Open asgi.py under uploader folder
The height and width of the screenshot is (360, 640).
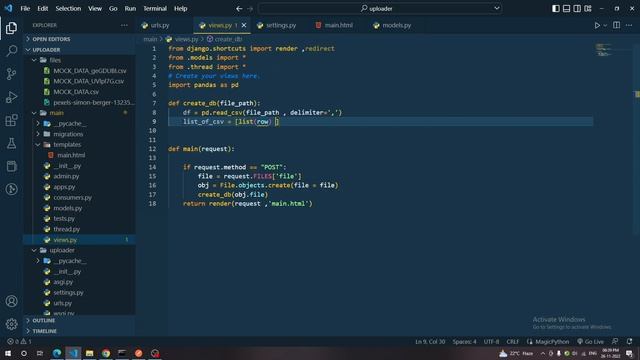(63, 282)
